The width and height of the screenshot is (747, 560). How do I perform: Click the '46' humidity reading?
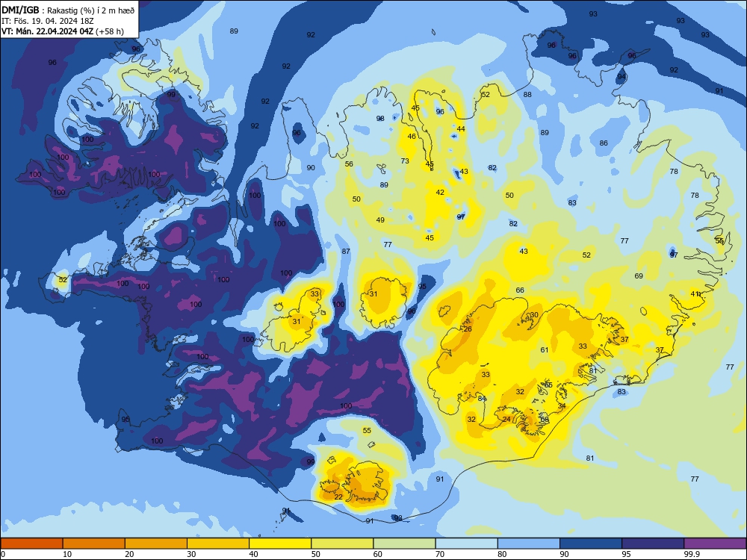coord(412,136)
